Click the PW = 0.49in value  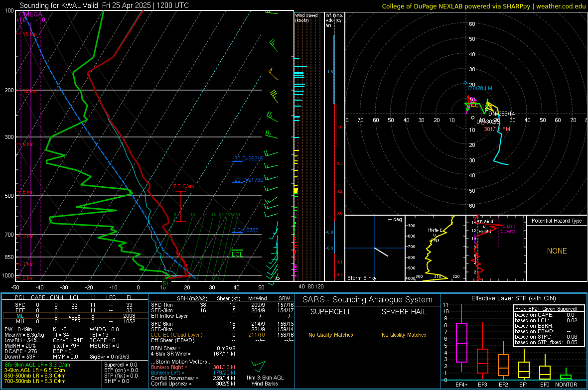click(18, 329)
